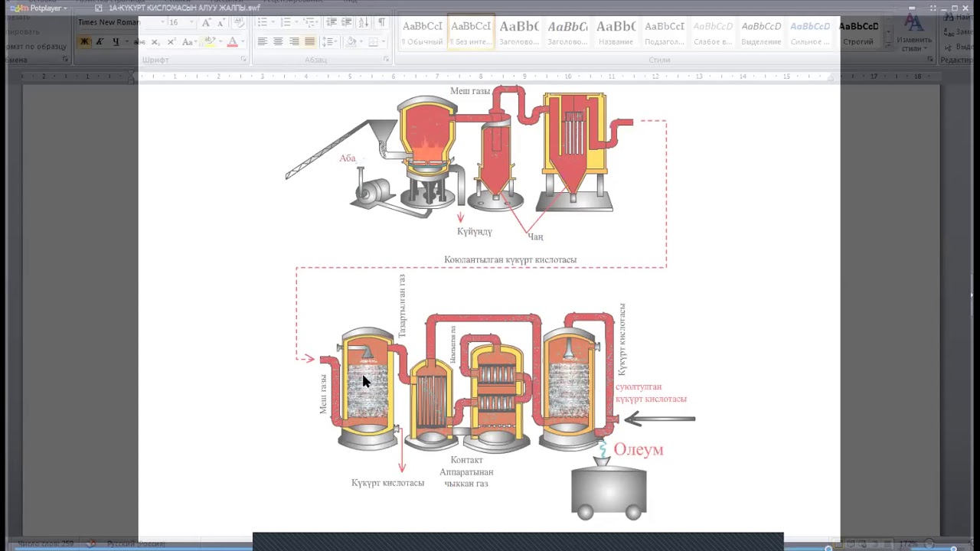This screenshot has width=980, height=551.
Task: Click the word count in the status bar
Action: coord(46,543)
